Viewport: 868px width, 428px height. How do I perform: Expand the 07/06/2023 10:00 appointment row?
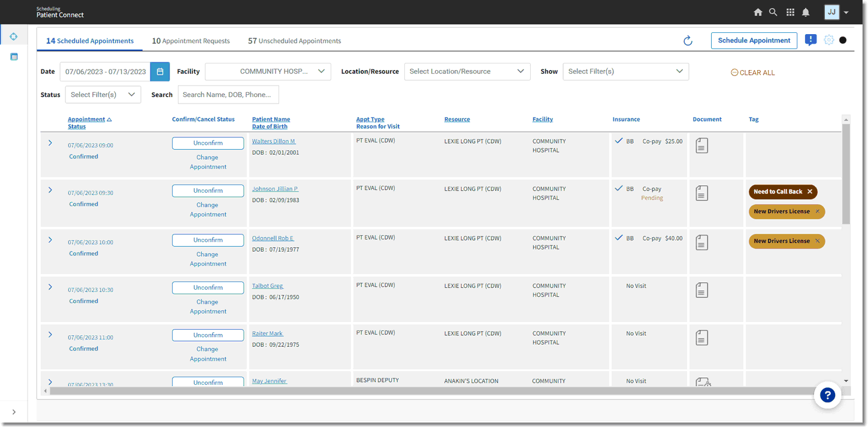[50, 239]
